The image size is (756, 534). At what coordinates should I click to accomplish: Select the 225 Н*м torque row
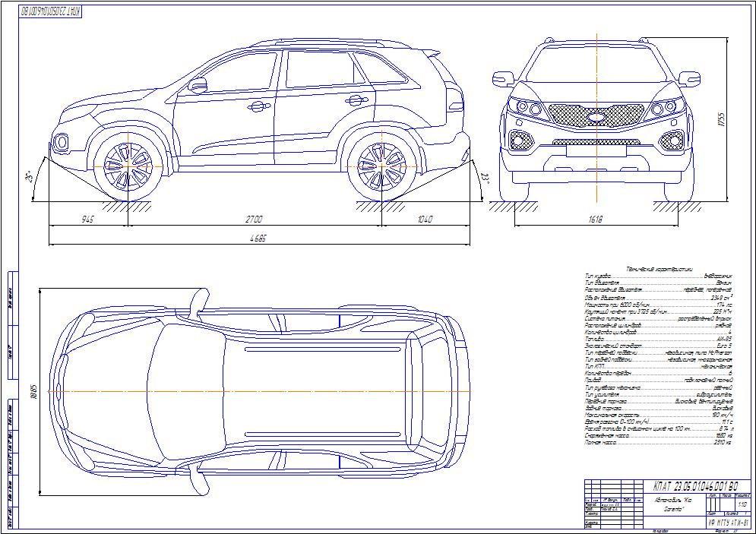(x=658, y=311)
